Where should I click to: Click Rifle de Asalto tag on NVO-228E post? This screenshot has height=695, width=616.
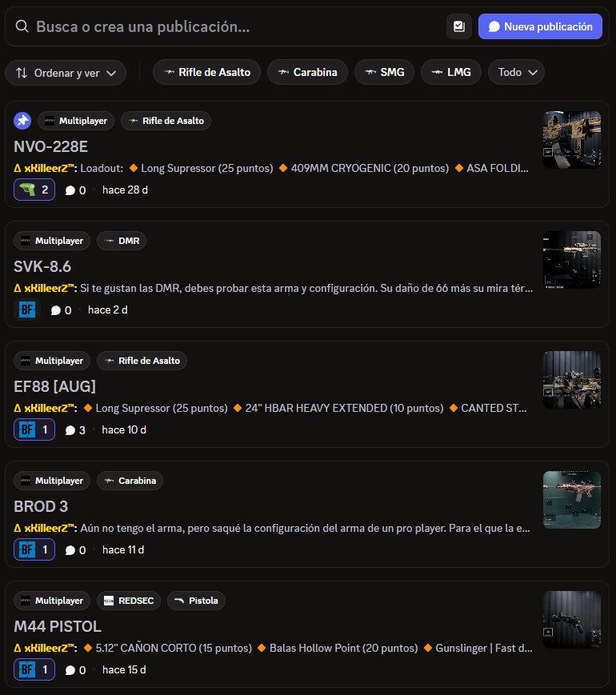coord(166,121)
